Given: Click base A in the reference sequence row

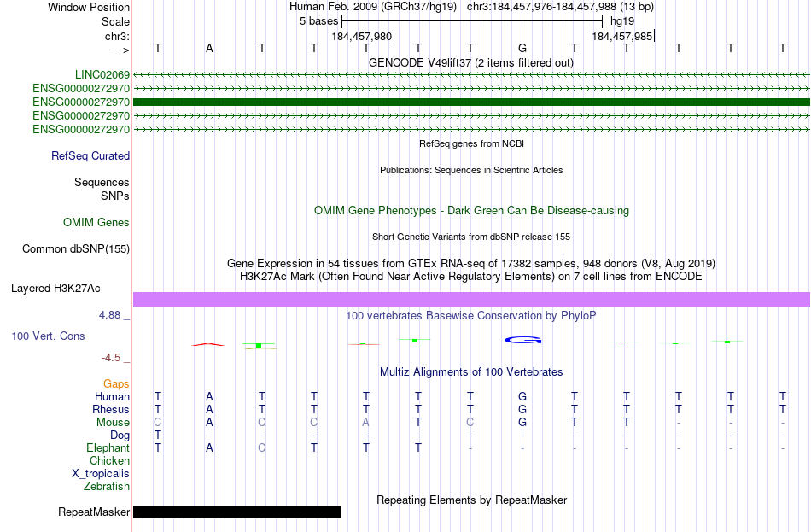Looking at the screenshot, I should pos(209,48).
